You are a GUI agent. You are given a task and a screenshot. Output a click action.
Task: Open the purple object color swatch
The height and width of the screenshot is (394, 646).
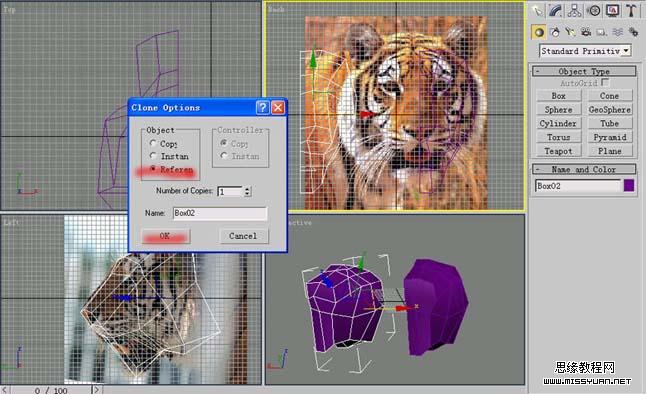[x=629, y=185]
